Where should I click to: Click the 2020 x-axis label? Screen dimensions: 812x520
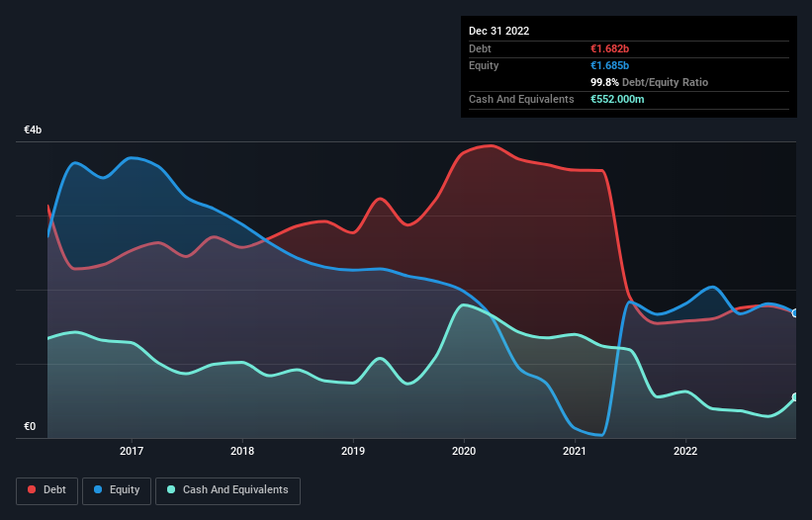464,451
